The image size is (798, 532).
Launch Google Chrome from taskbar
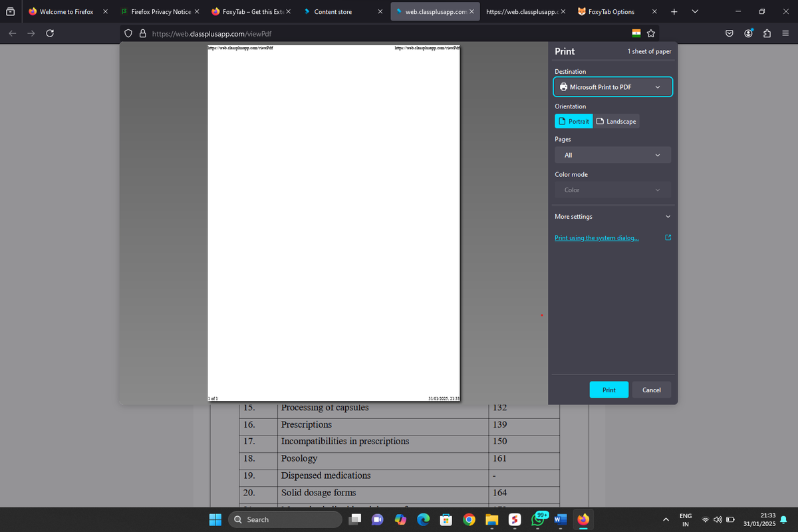pyautogui.click(x=469, y=519)
